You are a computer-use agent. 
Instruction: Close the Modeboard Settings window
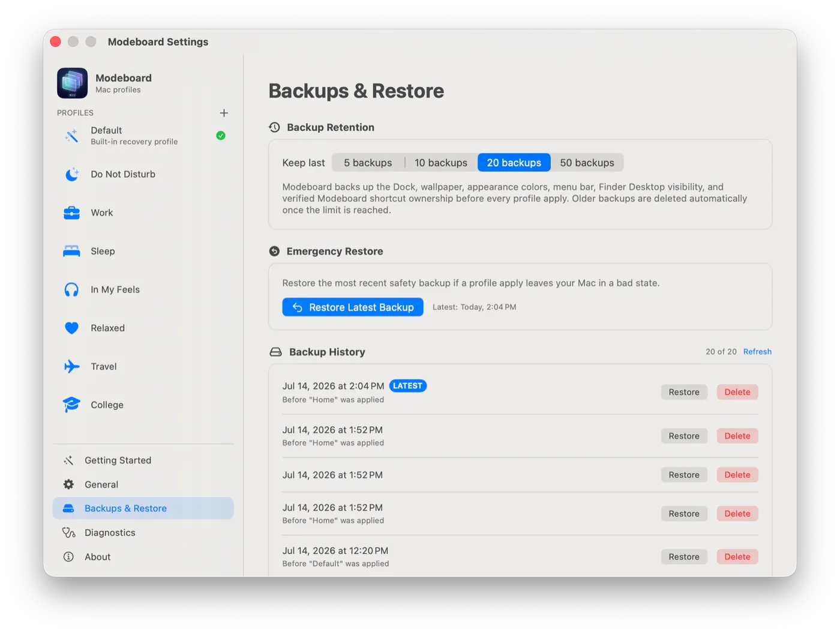[56, 41]
